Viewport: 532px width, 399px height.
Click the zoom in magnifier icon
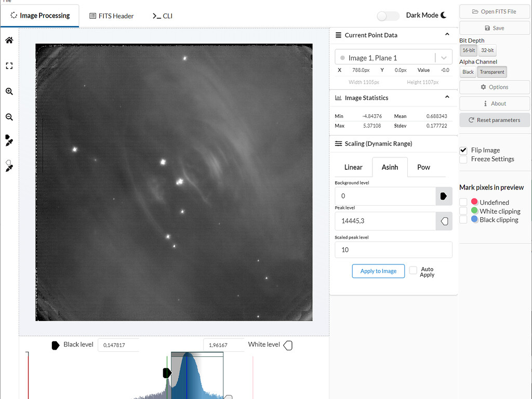click(9, 91)
